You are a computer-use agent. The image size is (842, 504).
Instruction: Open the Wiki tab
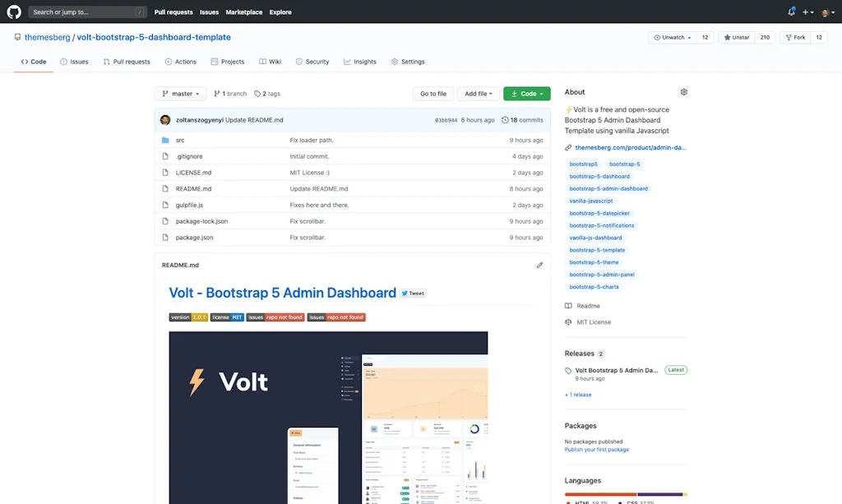(x=270, y=62)
